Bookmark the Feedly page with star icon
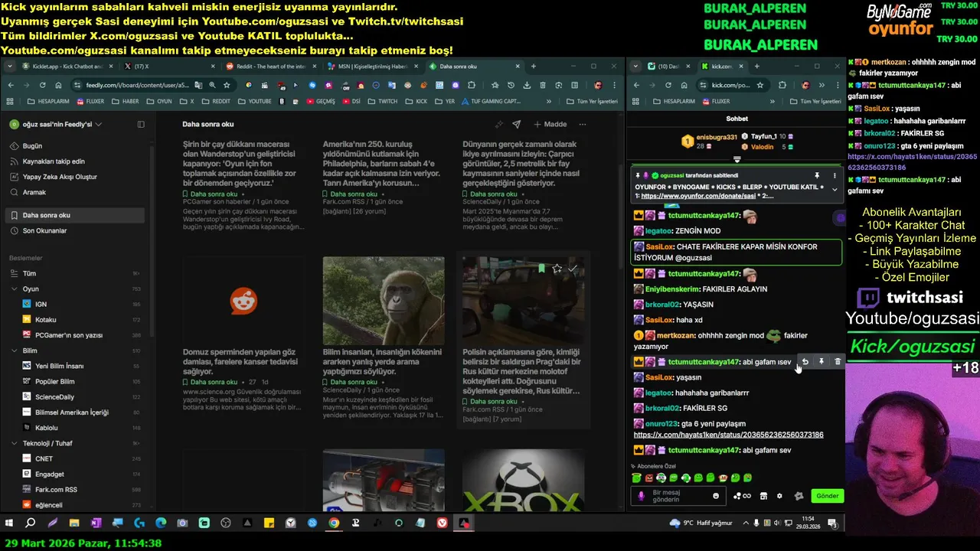 click(227, 85)
